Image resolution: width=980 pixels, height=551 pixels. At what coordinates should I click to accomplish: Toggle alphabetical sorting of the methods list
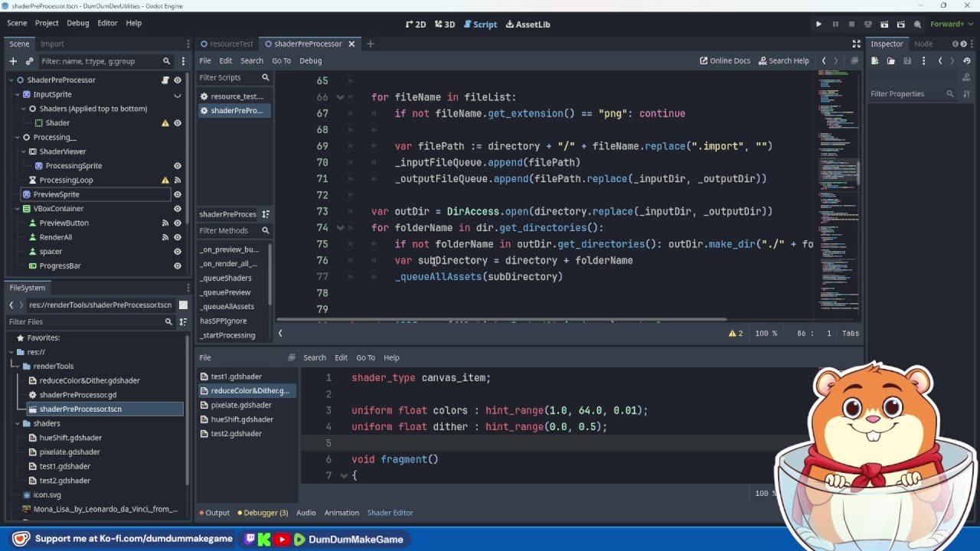click(x=266, y=214)
